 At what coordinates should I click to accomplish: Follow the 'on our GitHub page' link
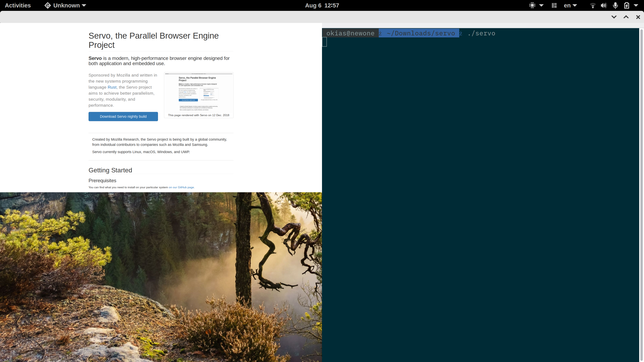[182, 187]
